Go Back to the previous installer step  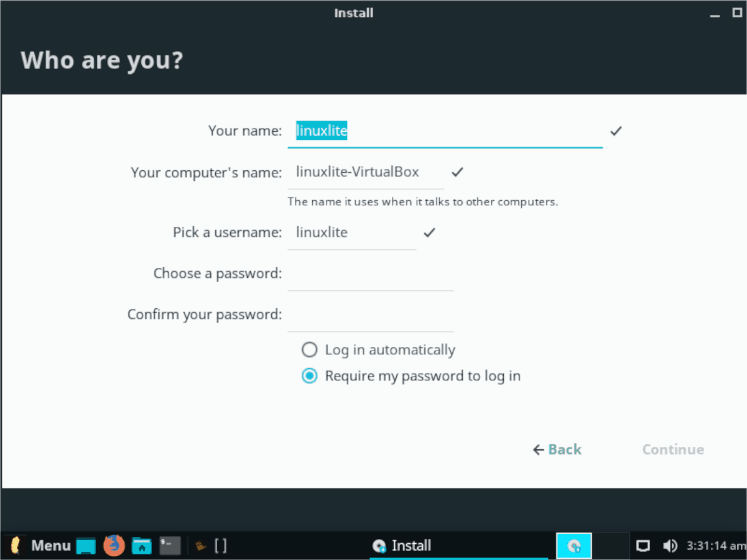coord(557,449)
